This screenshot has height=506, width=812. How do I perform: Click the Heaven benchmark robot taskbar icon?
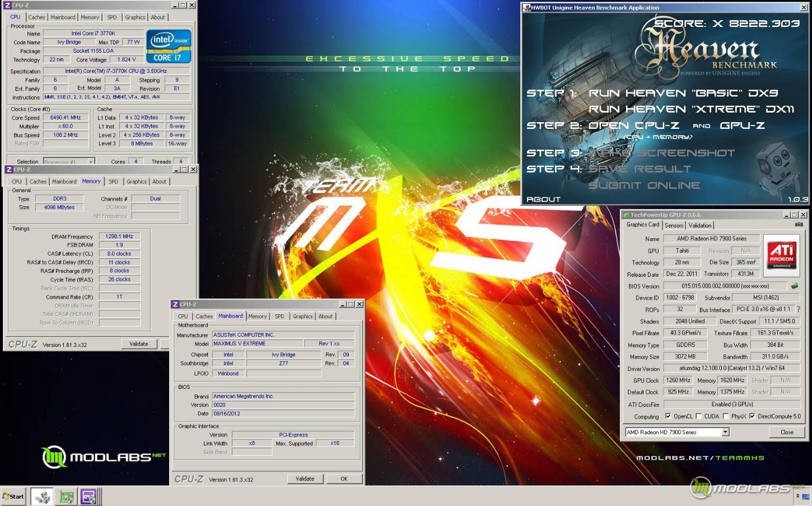[42, 496]
